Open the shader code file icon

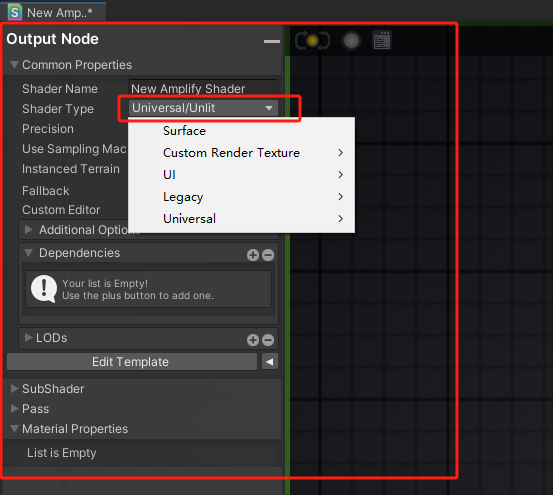pos(382,40)
